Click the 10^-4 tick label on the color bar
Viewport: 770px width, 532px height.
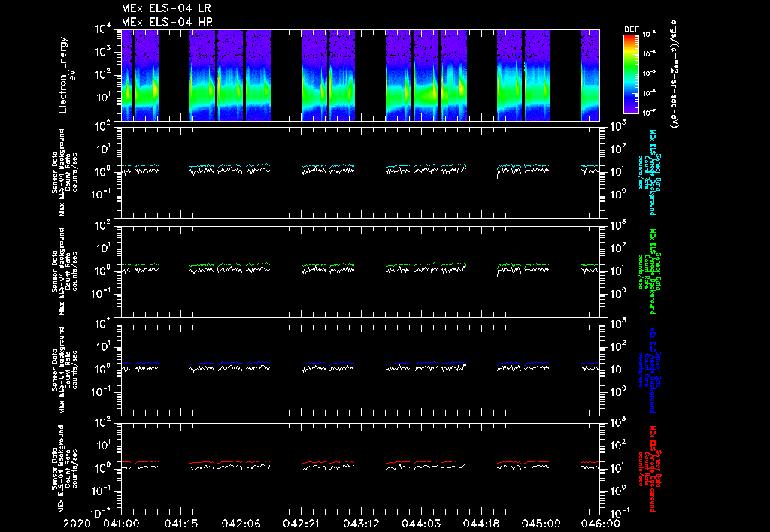coord(649,53)
